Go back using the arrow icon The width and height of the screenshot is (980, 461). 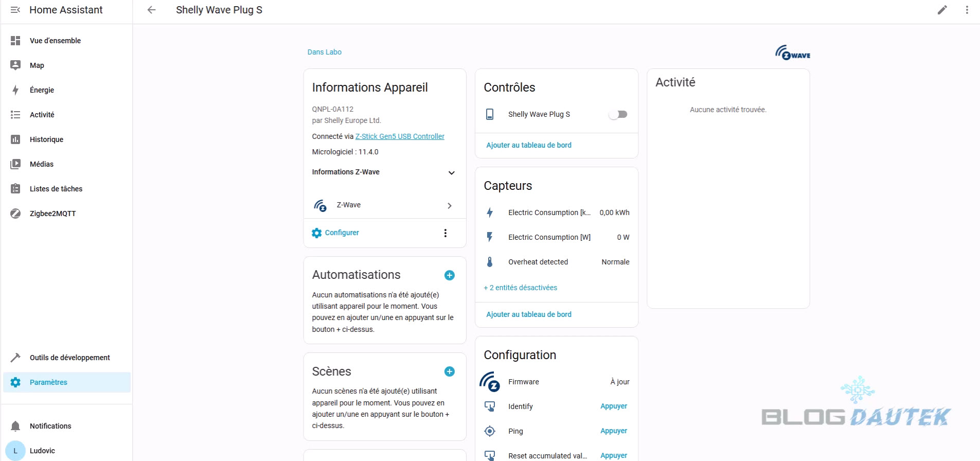151,10
